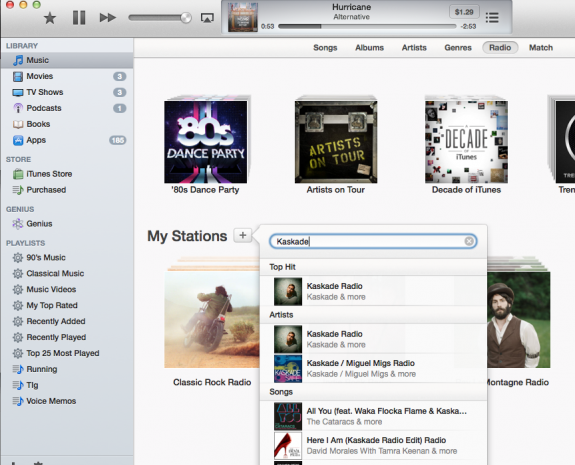This screenshot has width=575, height=465.
Task: Open the Top 25 Most Played playlist
Action: [x=67, y=353]
